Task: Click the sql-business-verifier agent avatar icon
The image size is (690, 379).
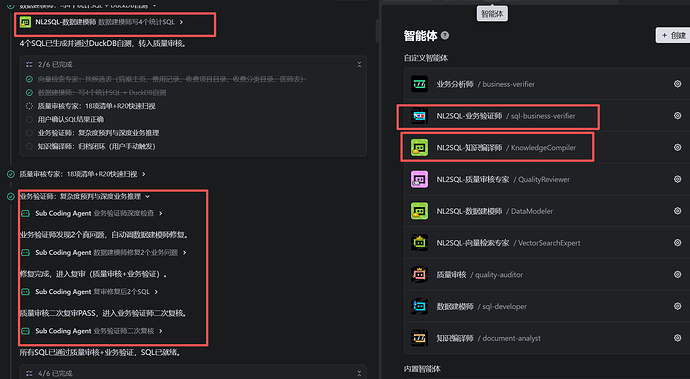Action: pos(419,116)
